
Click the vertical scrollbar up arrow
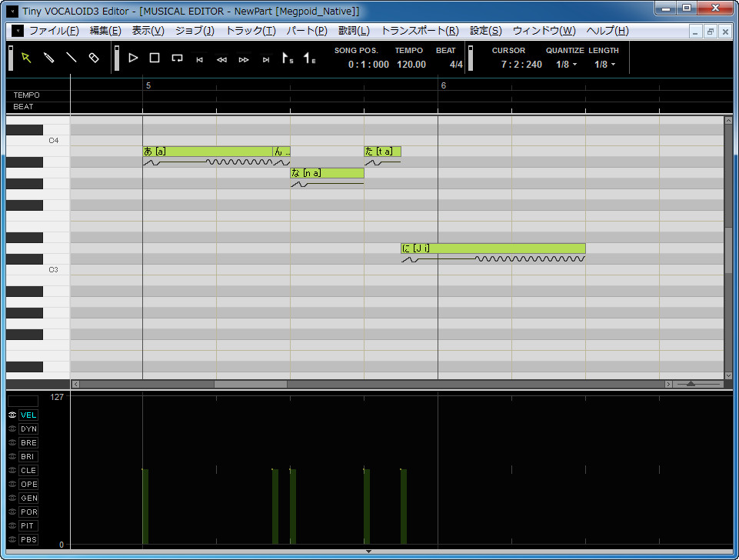click(x=728, y=121)
